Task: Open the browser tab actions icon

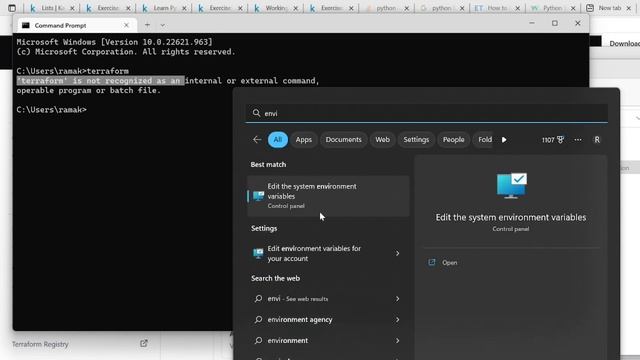Action: (12, 8)
